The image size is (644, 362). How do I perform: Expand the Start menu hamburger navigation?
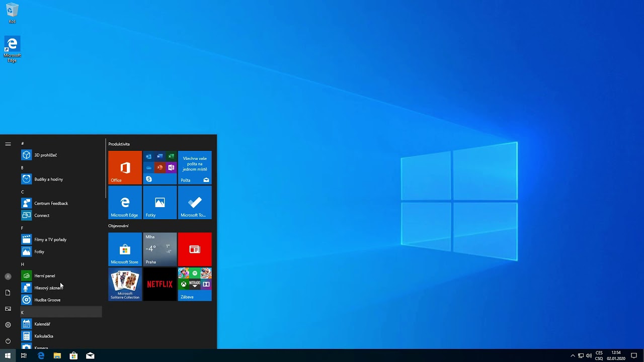8,144
